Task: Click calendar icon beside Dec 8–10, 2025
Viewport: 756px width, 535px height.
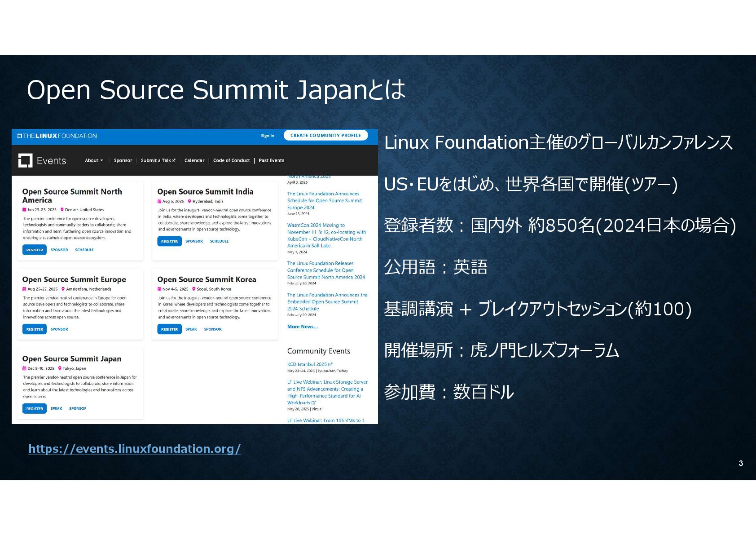Action: (24, 368)
